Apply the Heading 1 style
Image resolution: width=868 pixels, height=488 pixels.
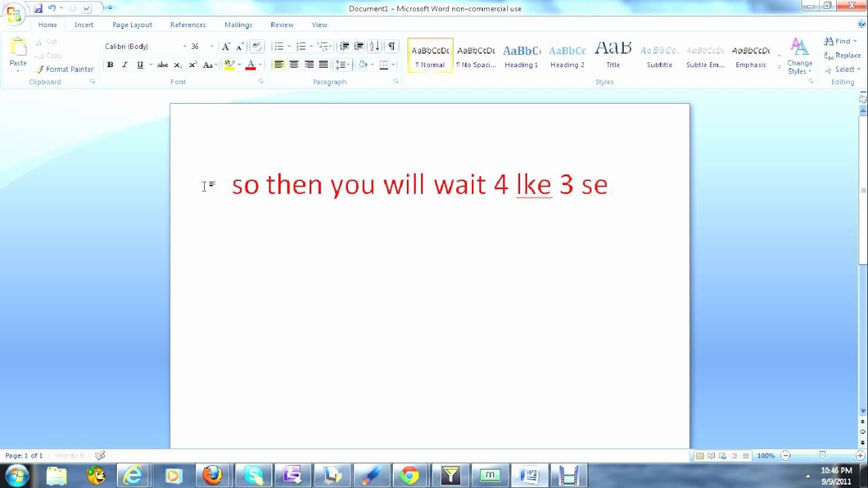click(521, 56)
